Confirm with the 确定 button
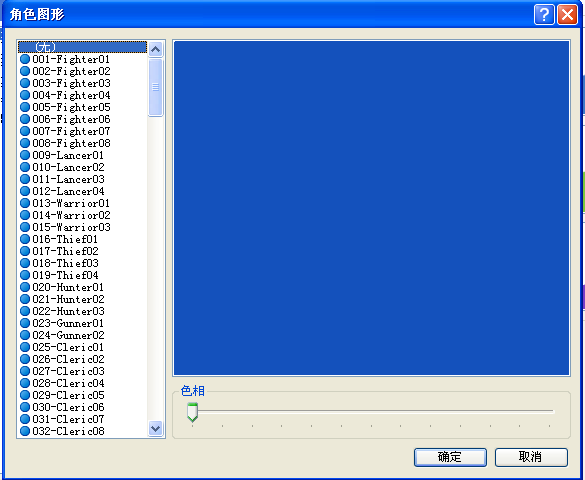The height and width of the screenshot is (480, 585). (450, 457)
